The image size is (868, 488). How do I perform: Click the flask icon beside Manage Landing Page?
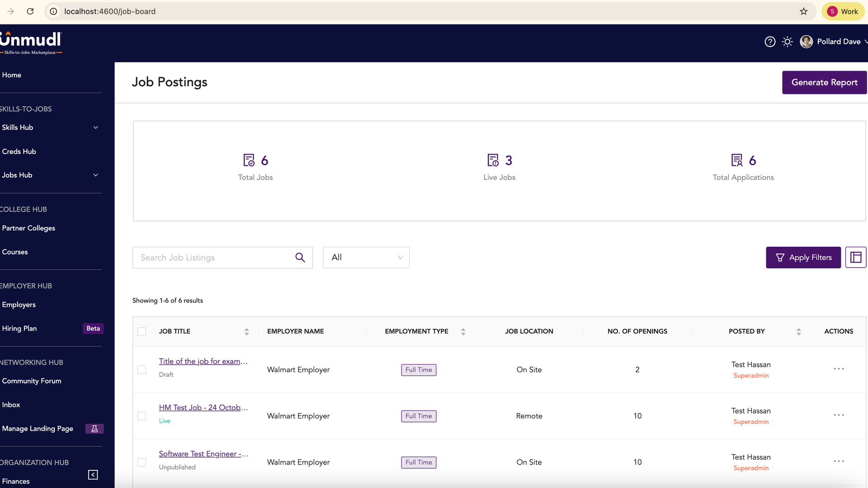pyautogui.click(x=94, y=429)
